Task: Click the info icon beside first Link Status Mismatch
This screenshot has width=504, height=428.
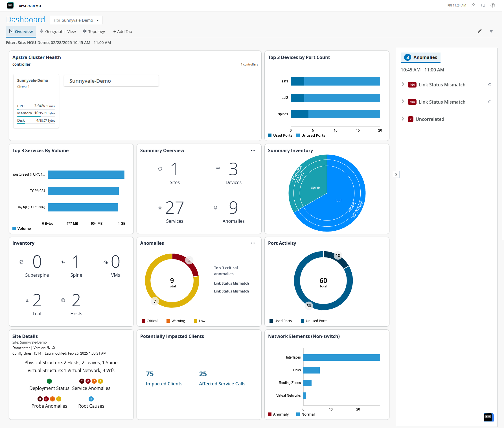Action: coord(490,85)
